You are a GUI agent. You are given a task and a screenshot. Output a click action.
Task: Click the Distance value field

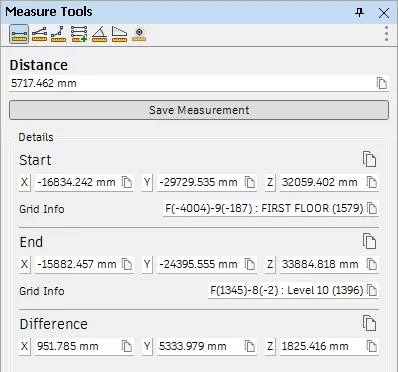[192, 83]
